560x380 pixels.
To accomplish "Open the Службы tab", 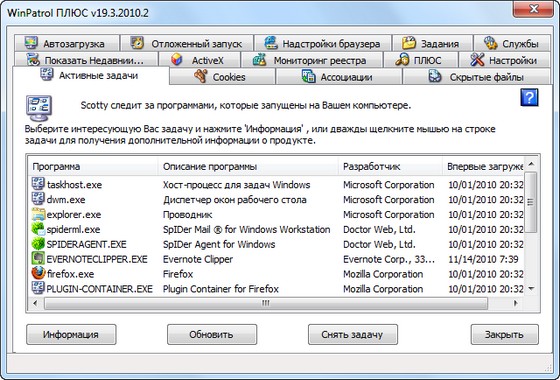I will 512,44.
